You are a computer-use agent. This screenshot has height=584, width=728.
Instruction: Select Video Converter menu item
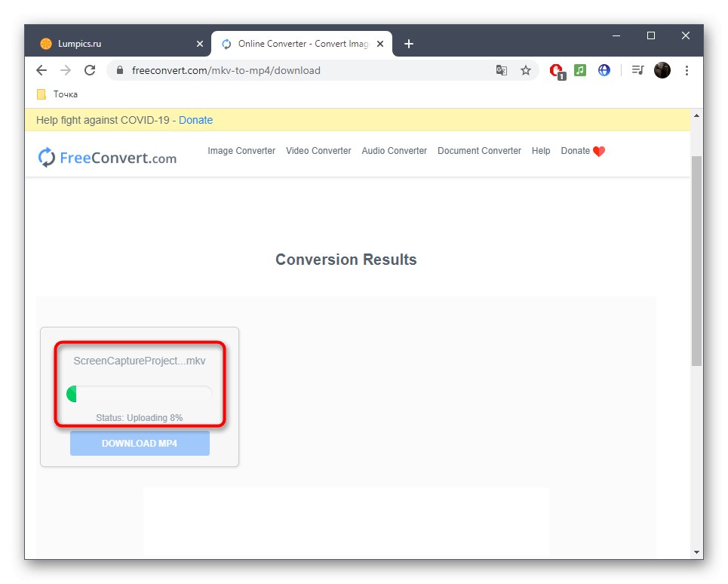point(318,151)
